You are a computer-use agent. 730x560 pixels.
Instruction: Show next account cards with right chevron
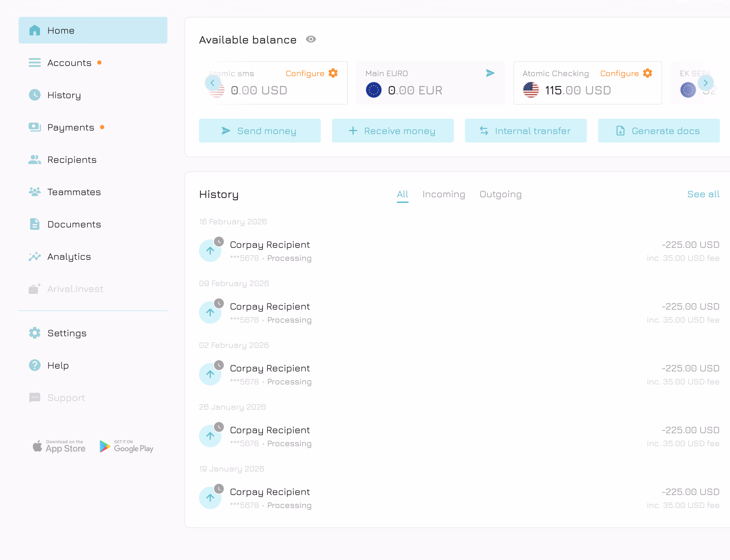tap(705, 83)
